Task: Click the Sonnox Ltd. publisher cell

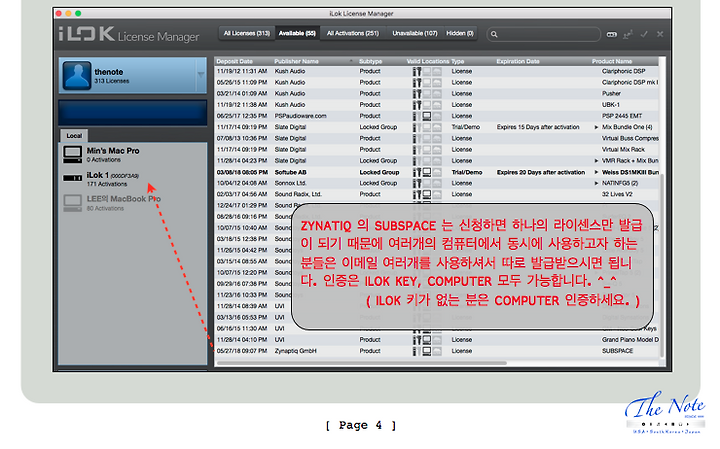Action: click(x=290, y=183)
